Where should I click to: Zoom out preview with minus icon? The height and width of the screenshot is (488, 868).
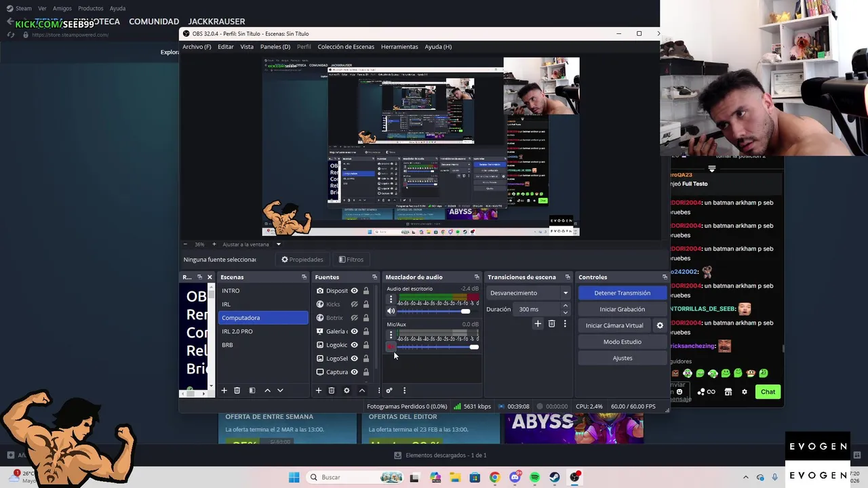(x=186, y=244)
